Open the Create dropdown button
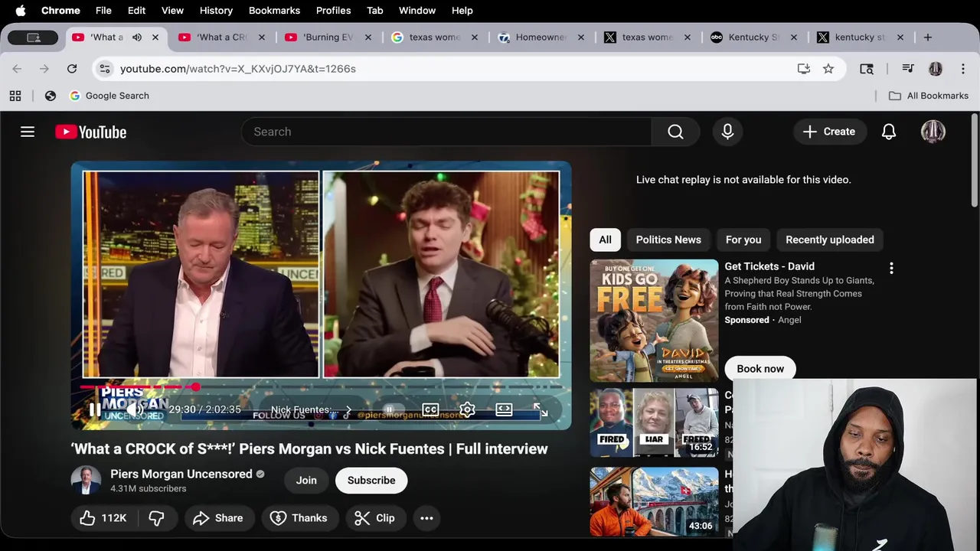This screenshot has width=980, height=551. (x=829, y=132)
